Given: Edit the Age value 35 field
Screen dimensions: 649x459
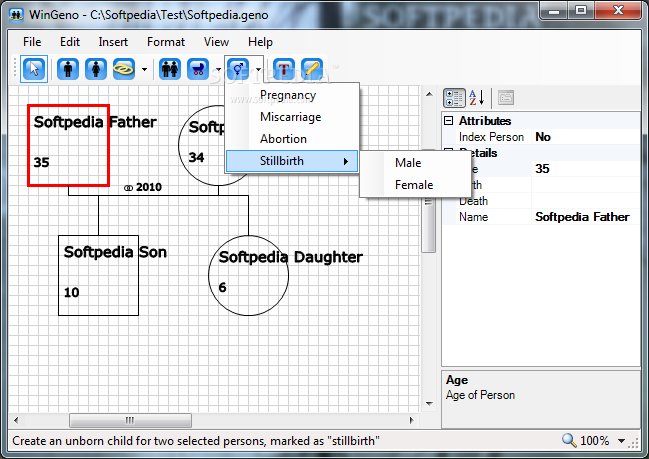Looking at the screenshot, I should pyautogui.click(x=585, y=169).
